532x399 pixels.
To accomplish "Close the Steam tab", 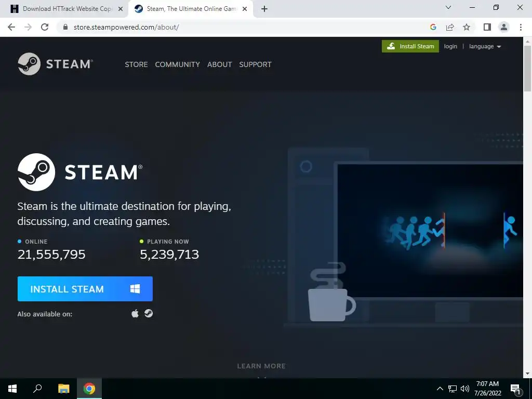I will (244, 9).
